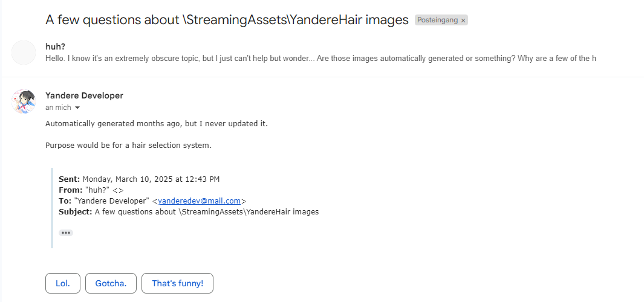Click the bold sender name huh?
The image size is (644, 302).
pyautogui.click(x=55, y=47)
